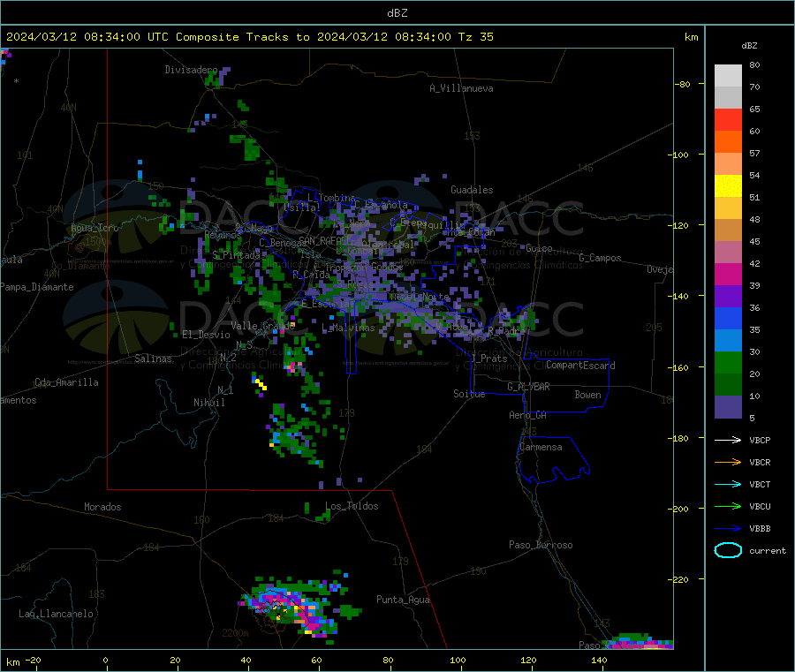This screenshot has height=672, width=795.
Task: Click the 'A_Villanueva' map label
Action: click(x=461, y=88)
